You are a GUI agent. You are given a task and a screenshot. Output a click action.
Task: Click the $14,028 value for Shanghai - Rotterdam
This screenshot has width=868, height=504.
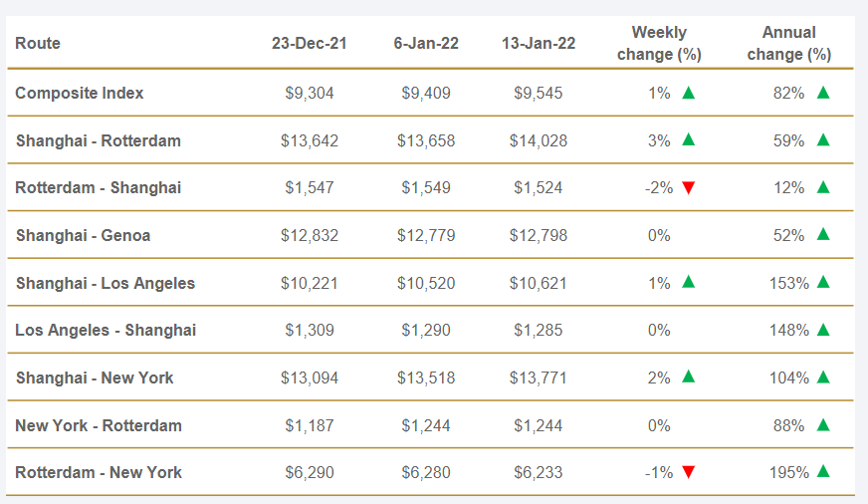[538, 140]
